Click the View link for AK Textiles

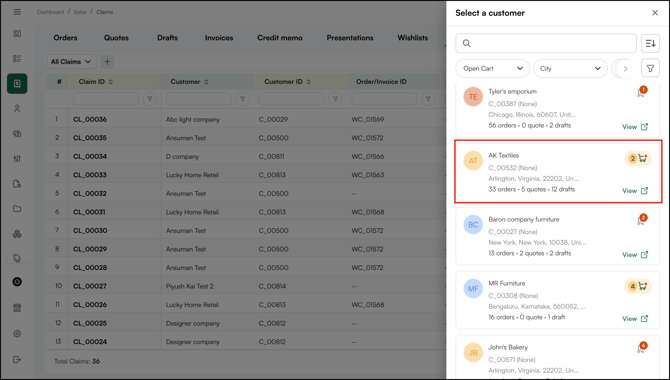(x=635, y=191)
